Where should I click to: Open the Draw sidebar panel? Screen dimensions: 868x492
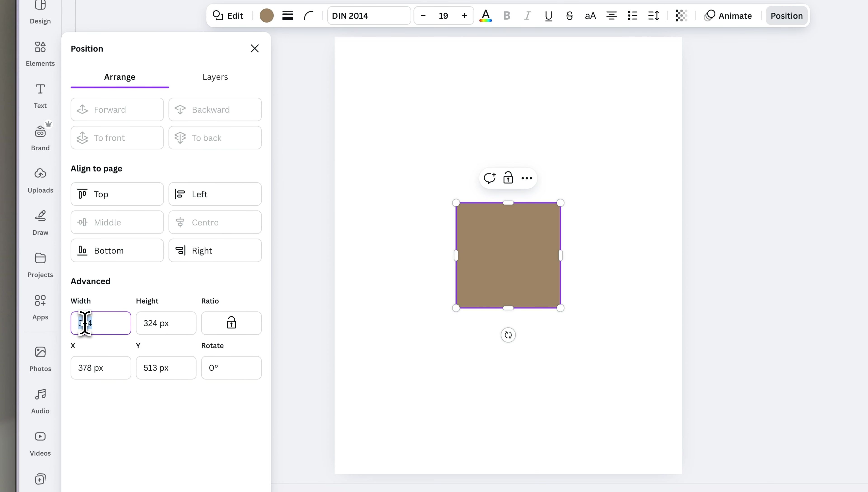(40, 223)
